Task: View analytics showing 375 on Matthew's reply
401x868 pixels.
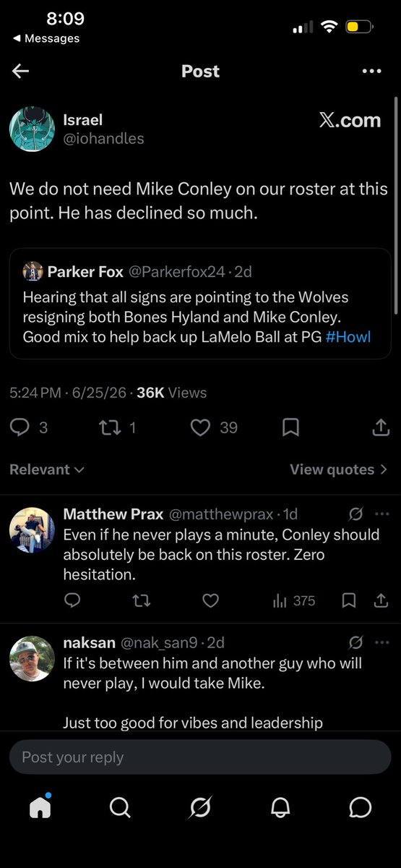Action: click(294, 600)
